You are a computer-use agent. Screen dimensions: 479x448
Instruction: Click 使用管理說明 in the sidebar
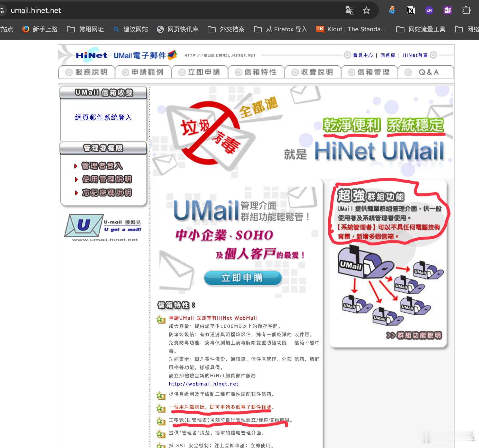(107, 179)
